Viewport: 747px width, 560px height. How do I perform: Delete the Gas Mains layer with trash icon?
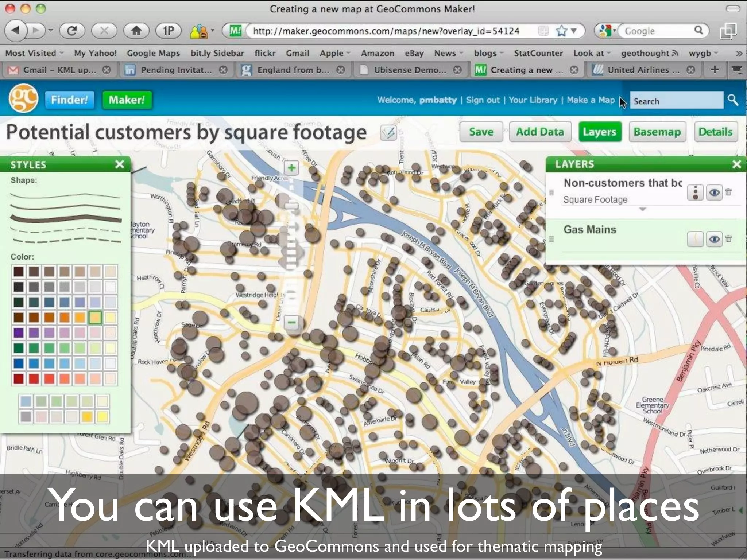[x=728, y=238]
